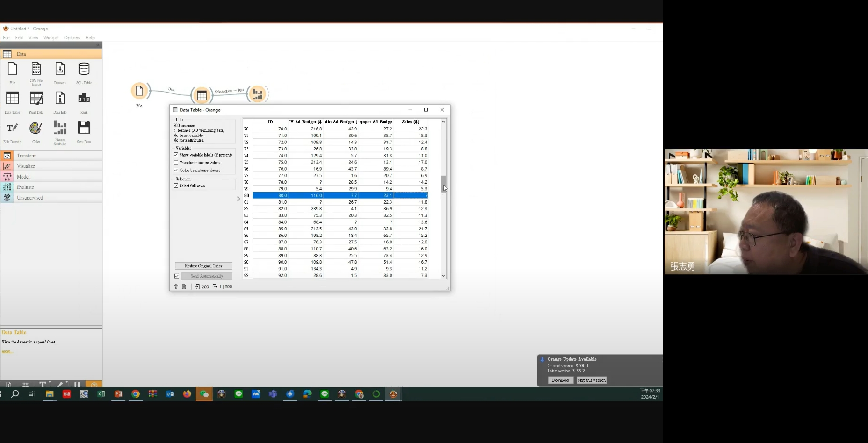Image resolution: width=868 pixels, height=443 pixels.
Task: Select the Feature Statistics widget
Action: coord(60,128)
